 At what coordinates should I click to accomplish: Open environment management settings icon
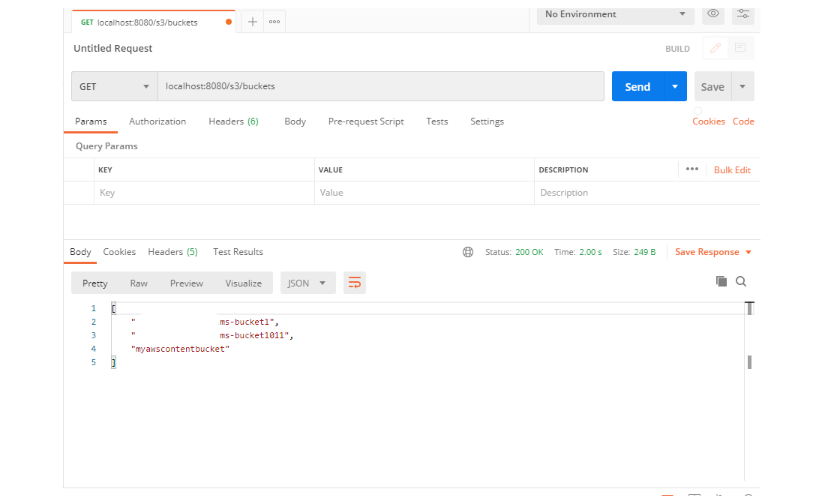742,14
